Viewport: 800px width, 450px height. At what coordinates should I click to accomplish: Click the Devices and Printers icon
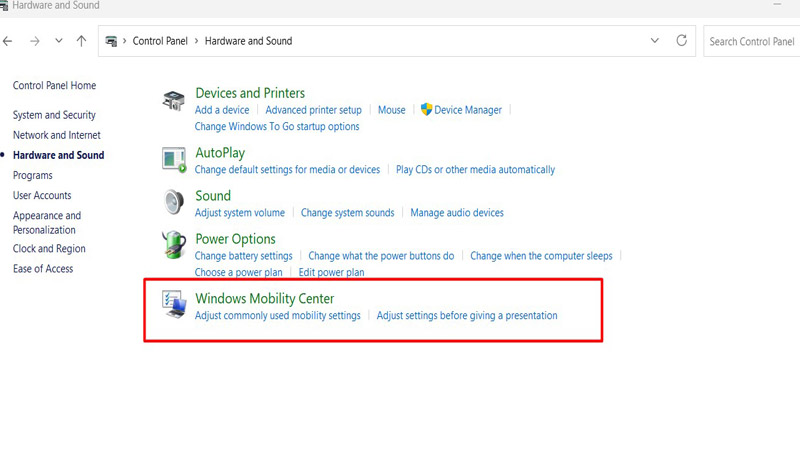point(174,101)
